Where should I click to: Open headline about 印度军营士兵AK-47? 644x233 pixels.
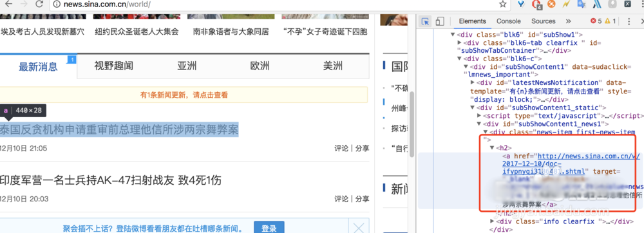click(x=111, y=180)
